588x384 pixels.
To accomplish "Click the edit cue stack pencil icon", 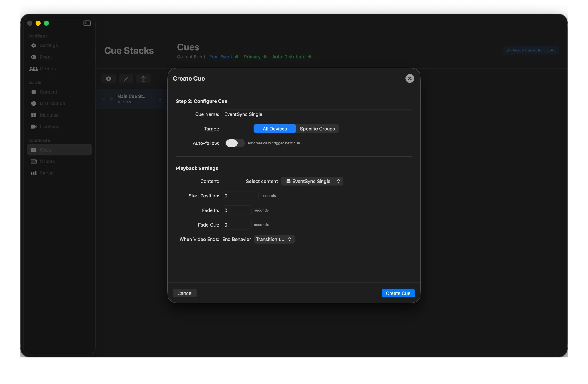I will coord(126,79).
